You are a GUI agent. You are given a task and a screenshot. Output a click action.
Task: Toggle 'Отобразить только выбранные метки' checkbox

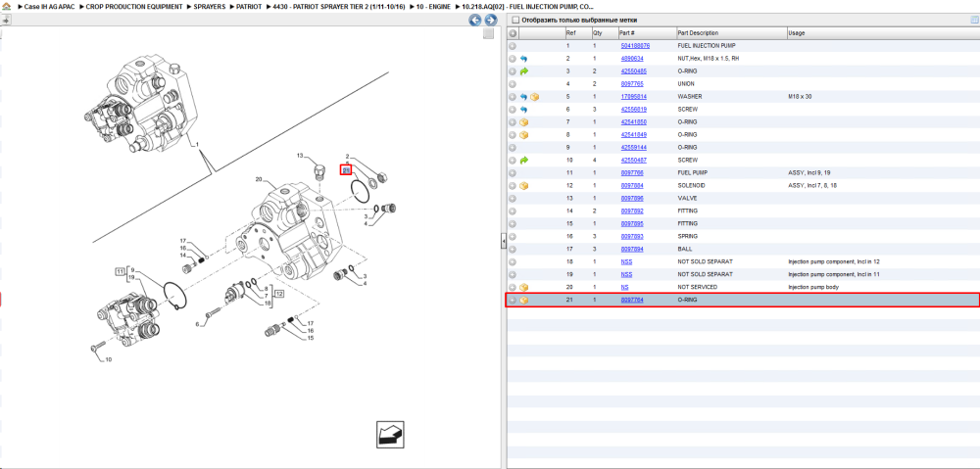(x=515, y=20)
